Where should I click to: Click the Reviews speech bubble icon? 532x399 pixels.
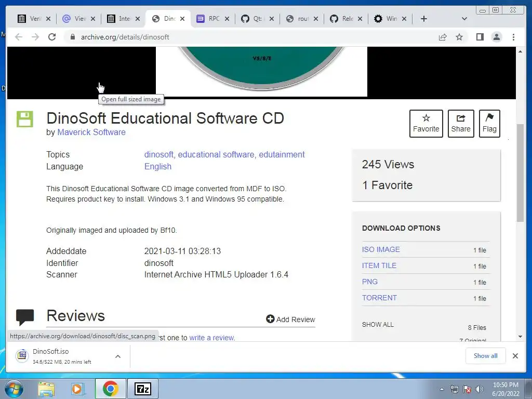click(x=25, y=317)
